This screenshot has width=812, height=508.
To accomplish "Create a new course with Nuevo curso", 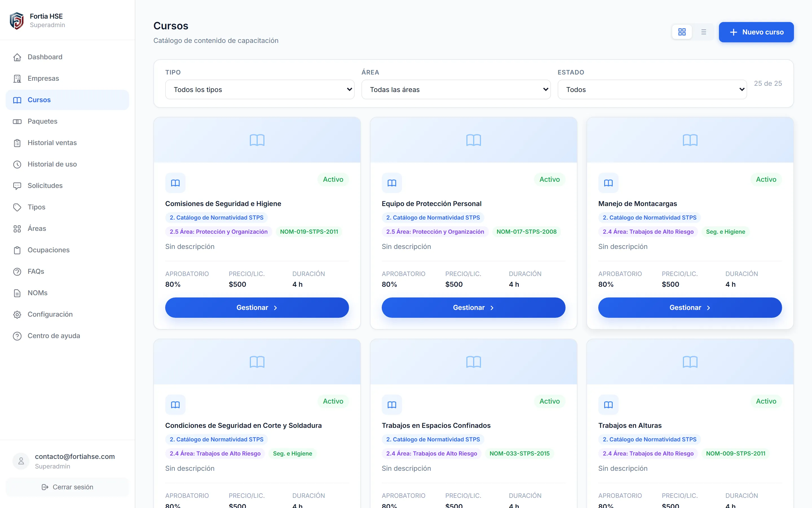I will point(756,32).
